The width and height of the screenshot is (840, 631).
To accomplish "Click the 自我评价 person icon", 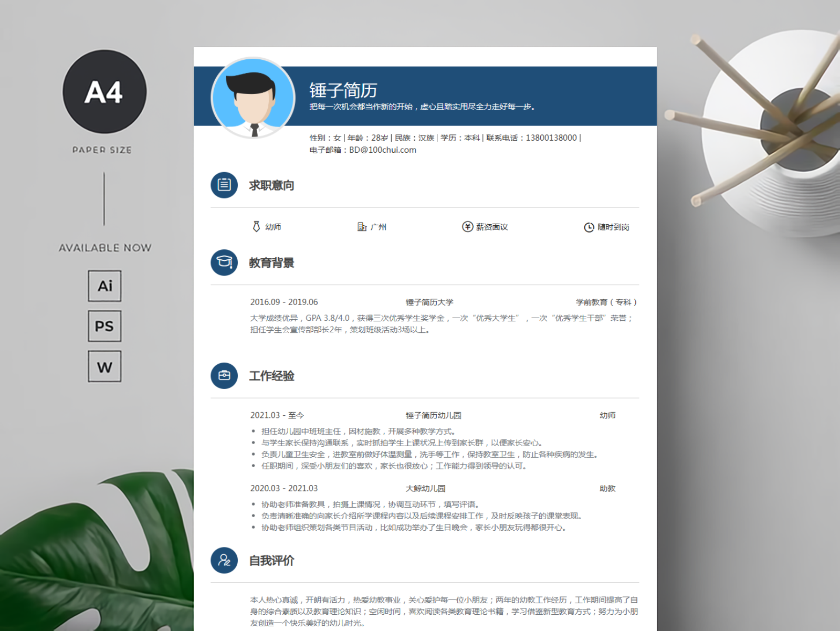I will point(224,560).
